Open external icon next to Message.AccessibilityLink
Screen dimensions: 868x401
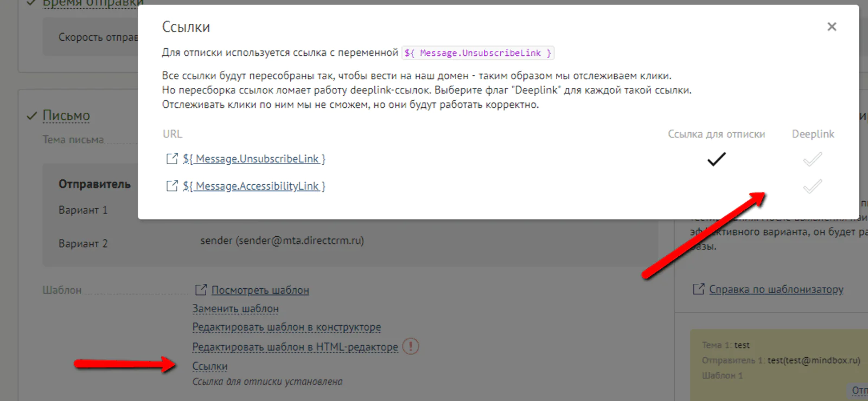click(172, 186)
